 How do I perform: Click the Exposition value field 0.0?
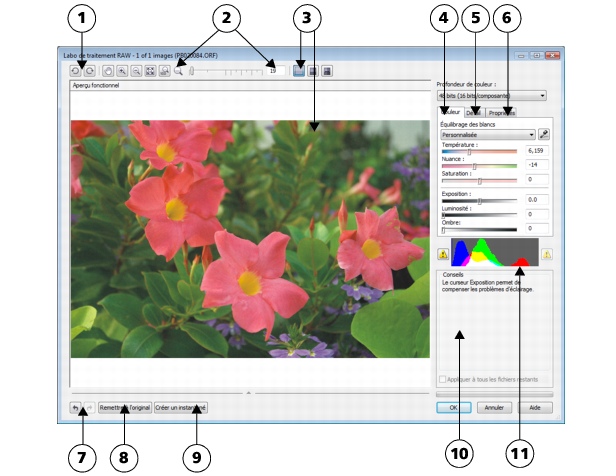(x=537, y=200)
